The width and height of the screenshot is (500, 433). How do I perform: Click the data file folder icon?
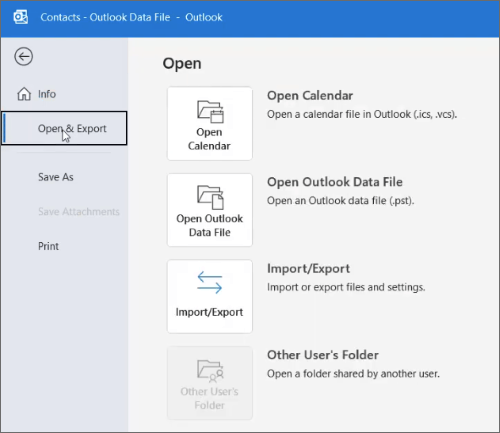tap(210, 197)
